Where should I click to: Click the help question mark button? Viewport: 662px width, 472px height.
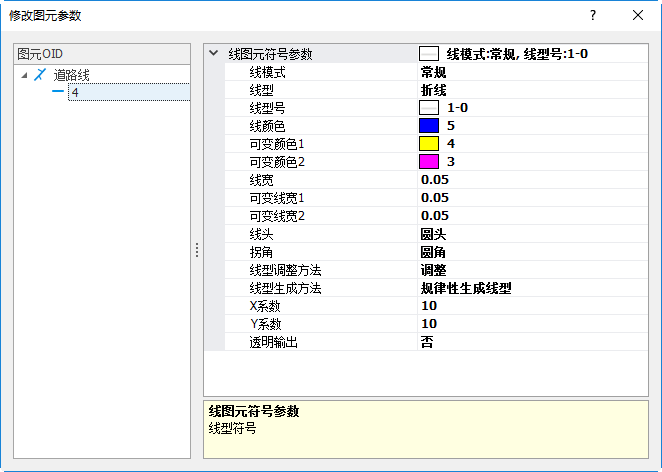593,15
